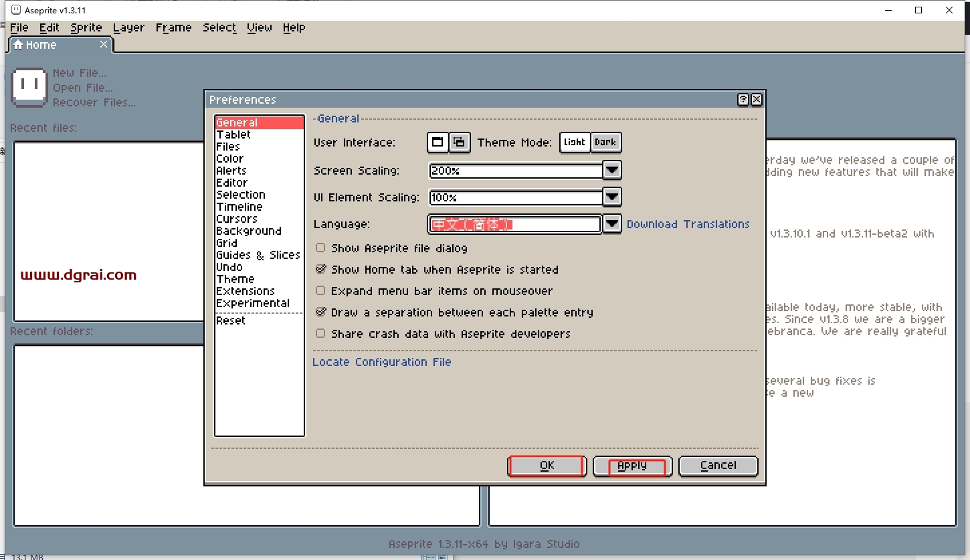Open Preferences help question mark icon

pos(743,100)
